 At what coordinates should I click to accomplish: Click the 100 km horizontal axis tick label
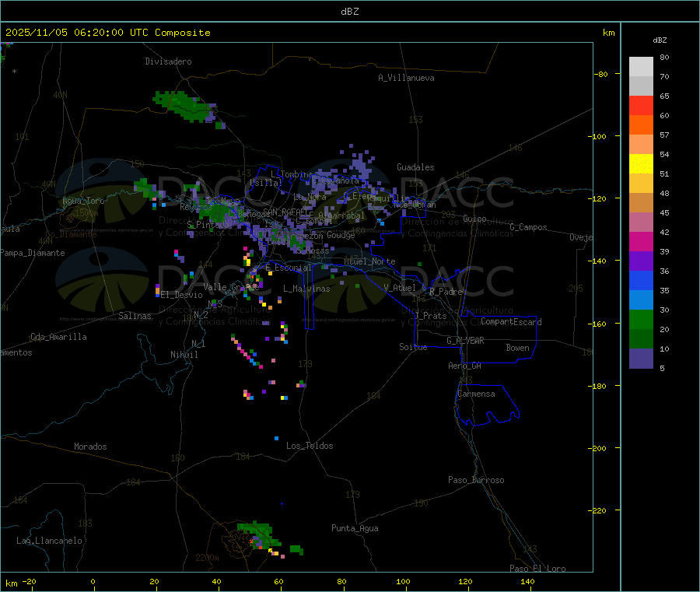[x=403, y=581]
